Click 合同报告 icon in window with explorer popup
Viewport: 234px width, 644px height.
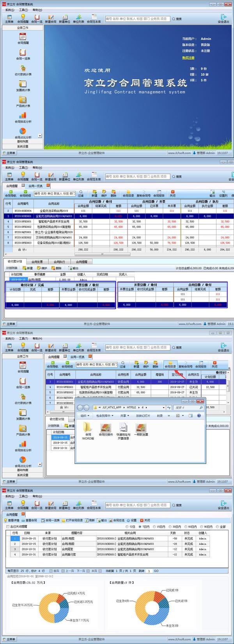tap(200, 365)
